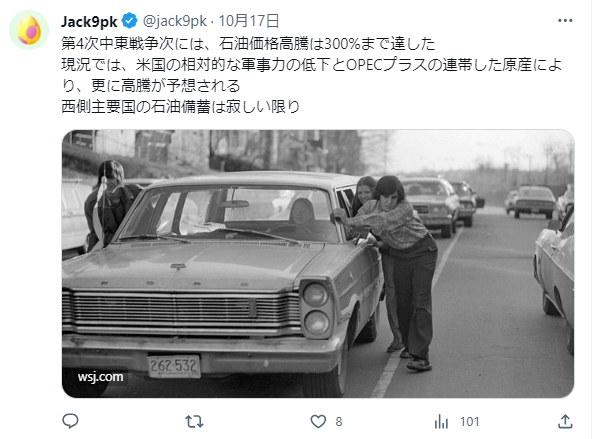Open the 10月17日 timestamp link
592x439 pixels.
coord(249,21)
